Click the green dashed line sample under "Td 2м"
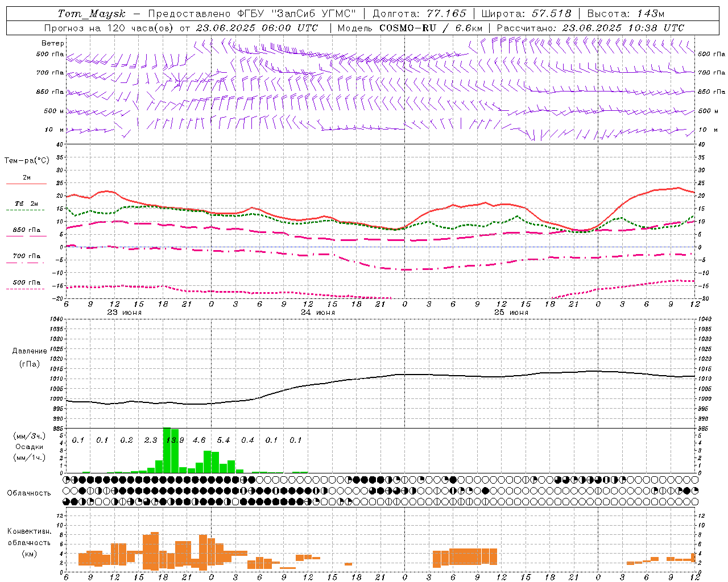This screenshot has width=728, height=582. pos(25,210)
